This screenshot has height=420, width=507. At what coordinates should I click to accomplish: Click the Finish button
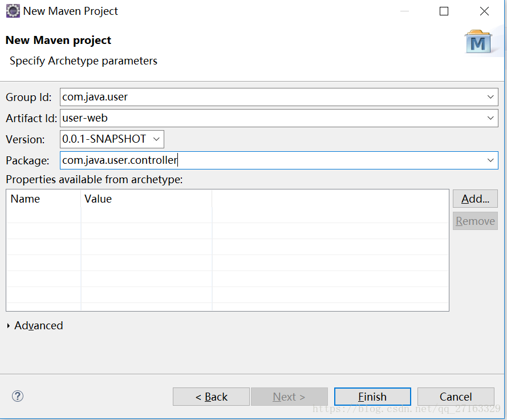(x=372, y=397)
